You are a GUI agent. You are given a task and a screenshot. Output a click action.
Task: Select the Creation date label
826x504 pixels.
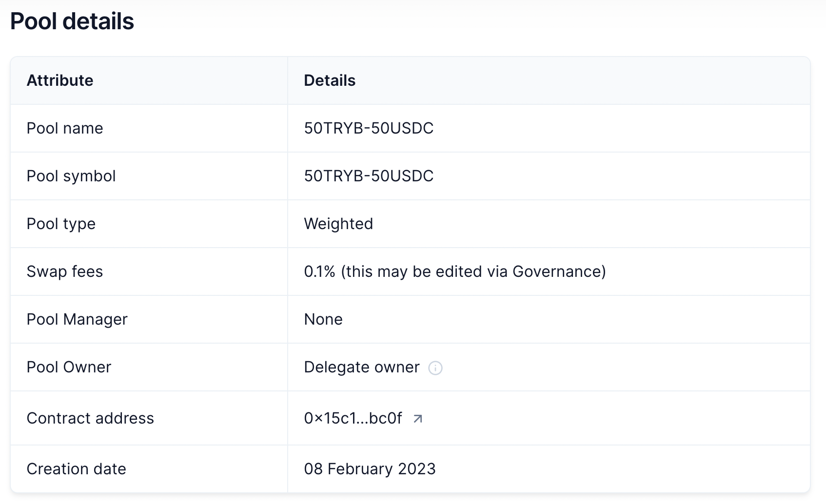tap(76, 469)
